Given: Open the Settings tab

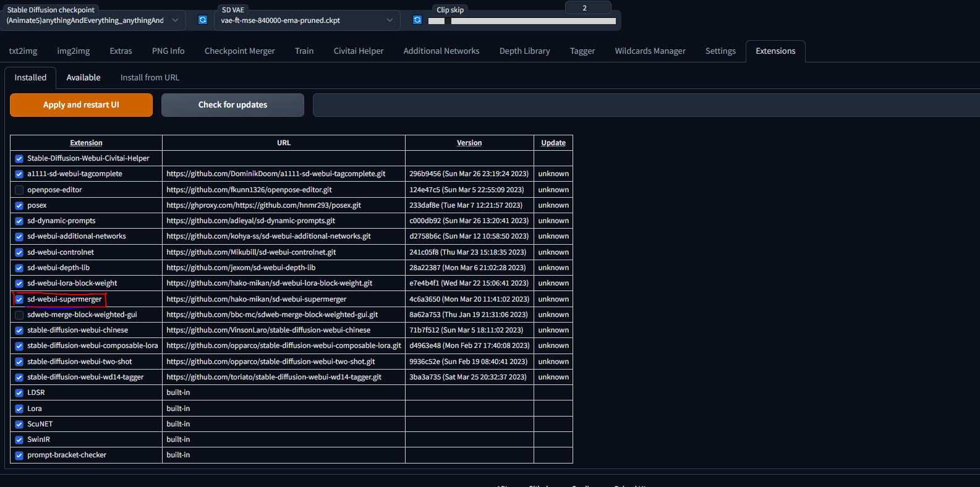Looking at the screenshot, I should pyautogui.click(x=720, y=51).
